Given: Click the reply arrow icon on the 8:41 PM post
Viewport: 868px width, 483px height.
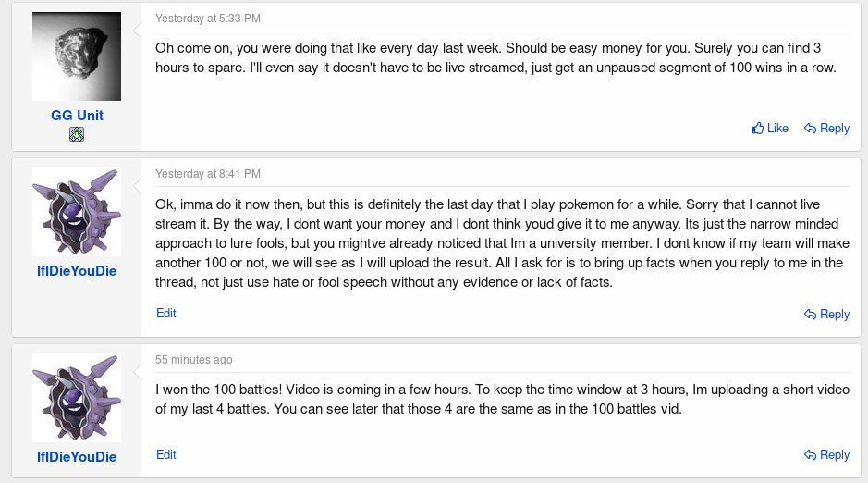Looking at the screenshot, I should [810, 315].
